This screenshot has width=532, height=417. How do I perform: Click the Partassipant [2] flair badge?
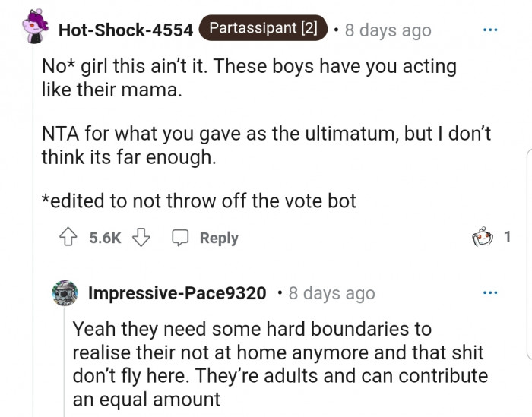click(x=263, y=30)
